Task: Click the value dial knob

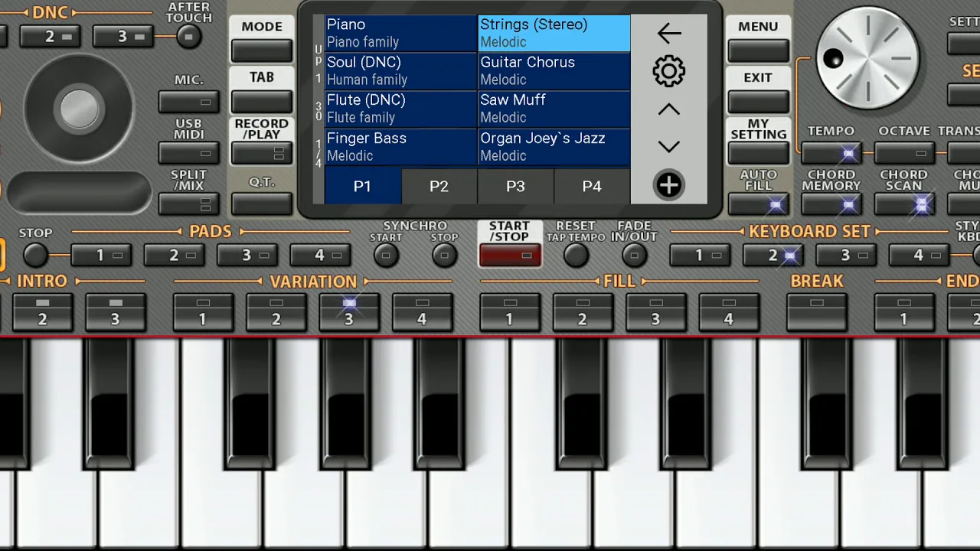Action: tap(868, 59)
